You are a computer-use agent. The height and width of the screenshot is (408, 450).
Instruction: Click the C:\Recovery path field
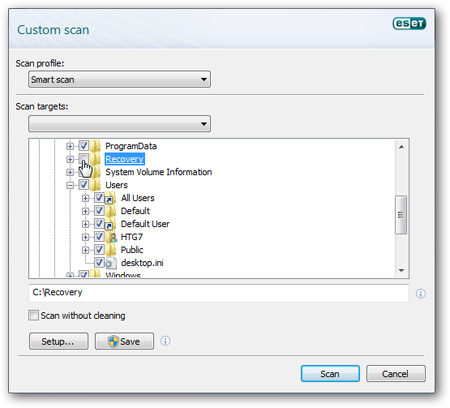click(x=219, y=293)
